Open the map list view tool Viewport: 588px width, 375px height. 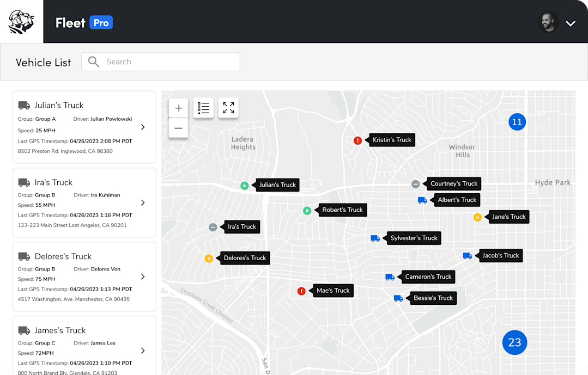click(x=203, y=108)
